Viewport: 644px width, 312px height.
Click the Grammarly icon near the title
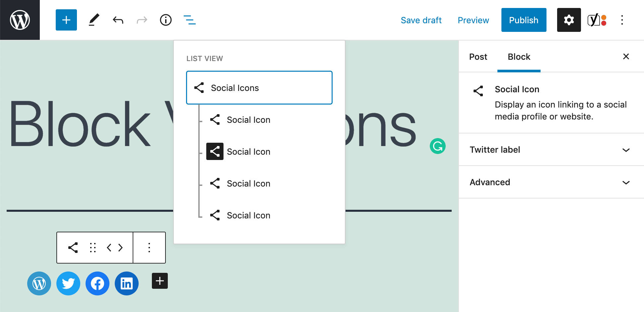438,146
